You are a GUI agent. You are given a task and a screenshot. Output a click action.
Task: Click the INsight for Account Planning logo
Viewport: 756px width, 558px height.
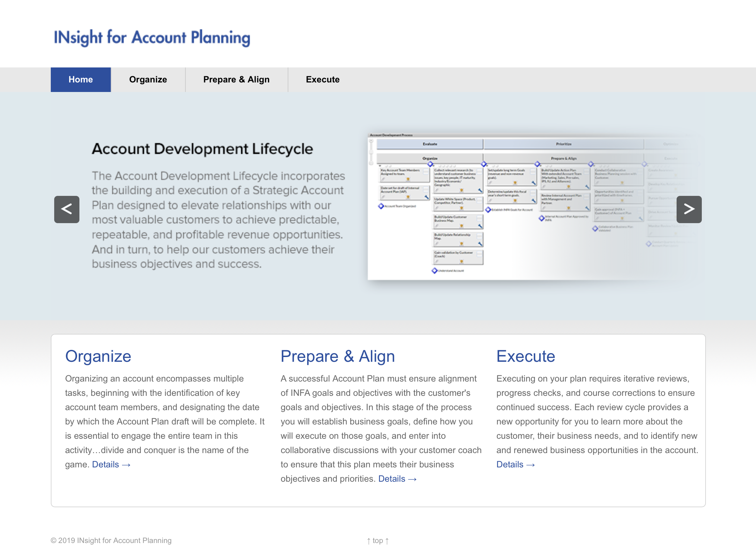pyautogui.click(x=152, y=37)
